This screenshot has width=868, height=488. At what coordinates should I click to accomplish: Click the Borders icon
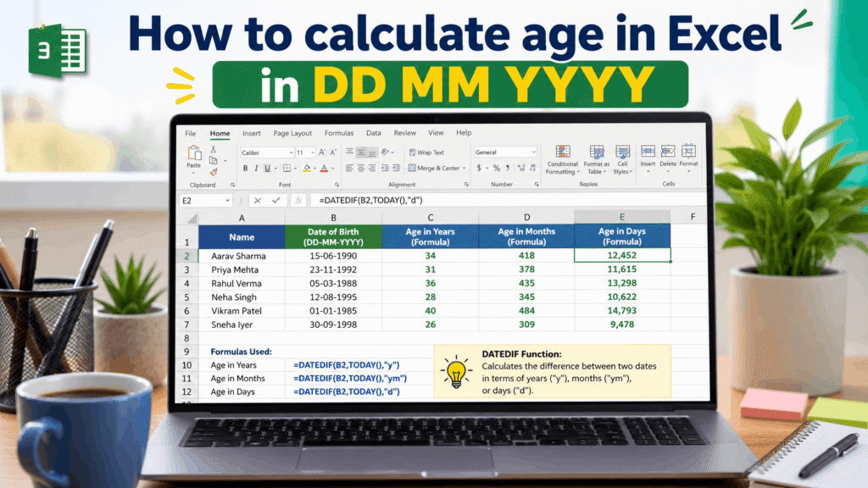tap(287, 169)
